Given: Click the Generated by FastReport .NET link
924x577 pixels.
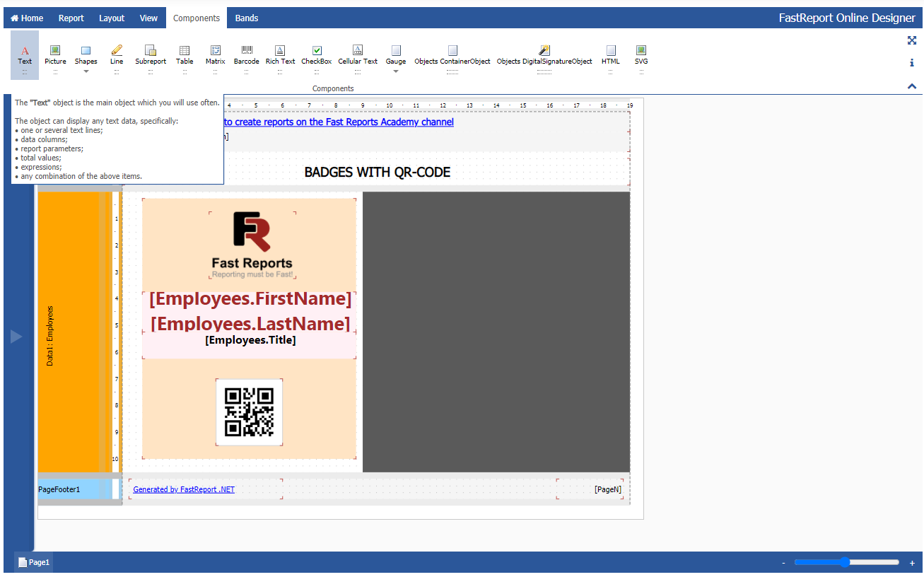Looking at the screenshot, I should [184, 489].
